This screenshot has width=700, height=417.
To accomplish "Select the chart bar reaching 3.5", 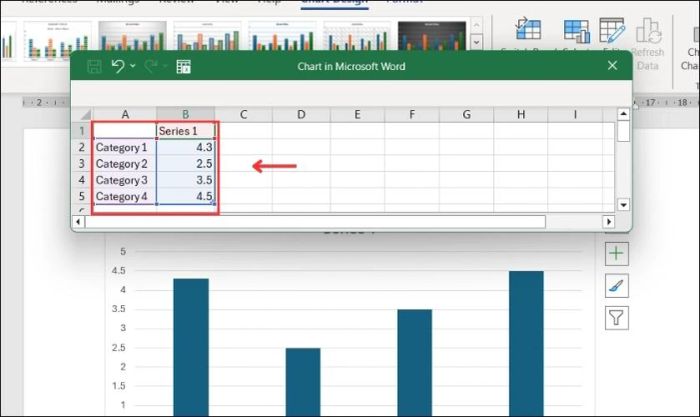I will point(415,363).
